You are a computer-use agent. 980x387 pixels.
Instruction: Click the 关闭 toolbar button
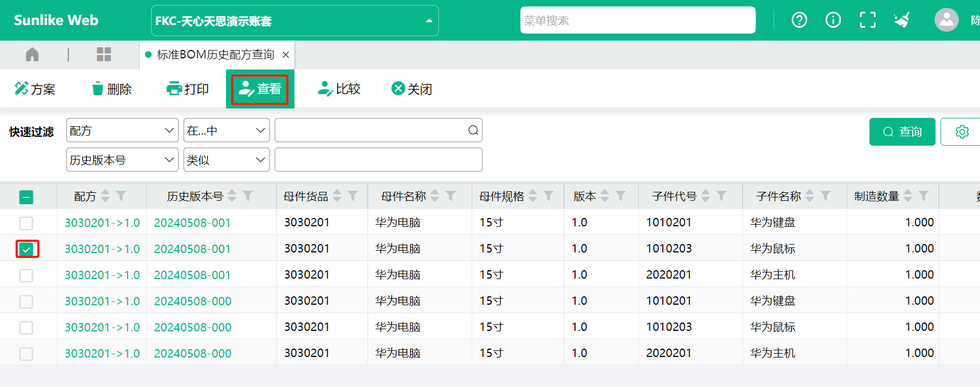coord(412,88)
